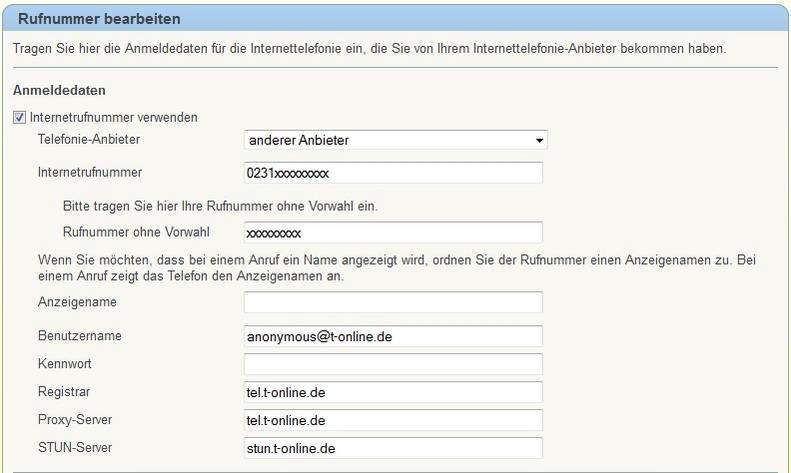Viewport: 791px width, 473px height.
Task: Click the Anmeldedaten section heading
Action: 59,90
